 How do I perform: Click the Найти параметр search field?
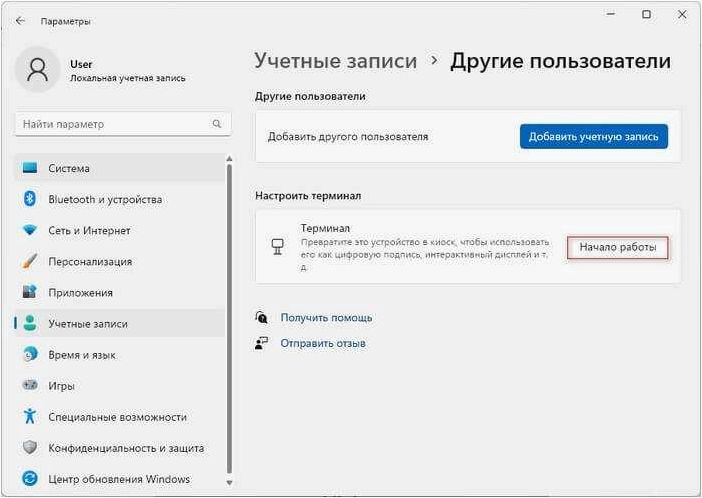click(x=123, y=124)
